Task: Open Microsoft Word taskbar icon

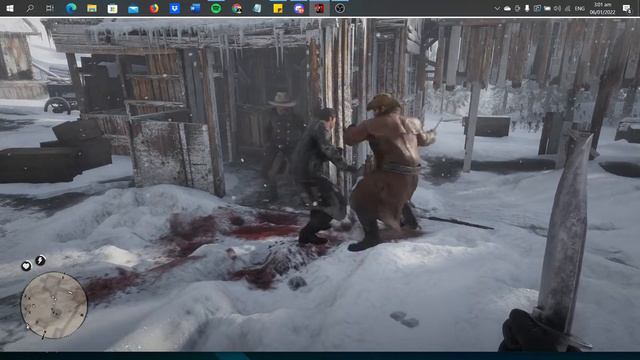Action: pos(195,8)
